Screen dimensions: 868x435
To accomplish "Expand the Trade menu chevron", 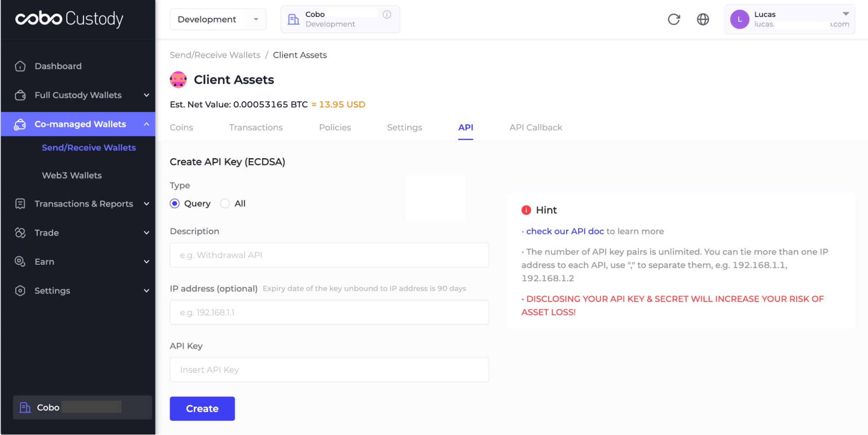I will pyautogui.click(x=147, y=233).
